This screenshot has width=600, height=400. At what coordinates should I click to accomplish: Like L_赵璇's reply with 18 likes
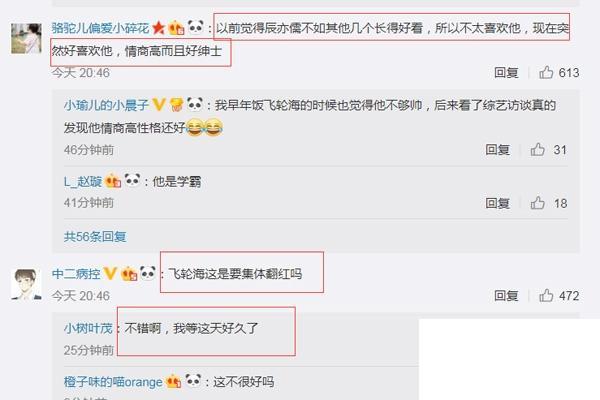pos(538,203)
